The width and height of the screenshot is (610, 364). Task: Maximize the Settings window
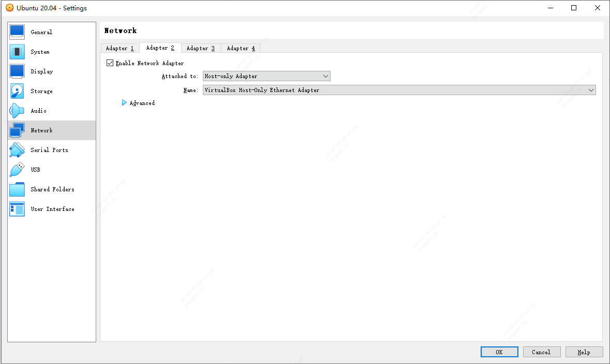574,8
